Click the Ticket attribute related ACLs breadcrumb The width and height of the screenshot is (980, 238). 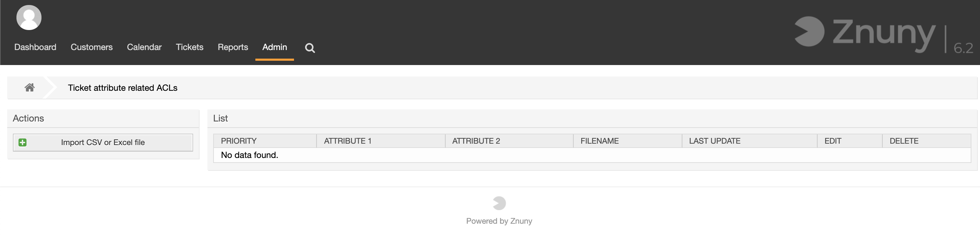(x=122, y=88)
